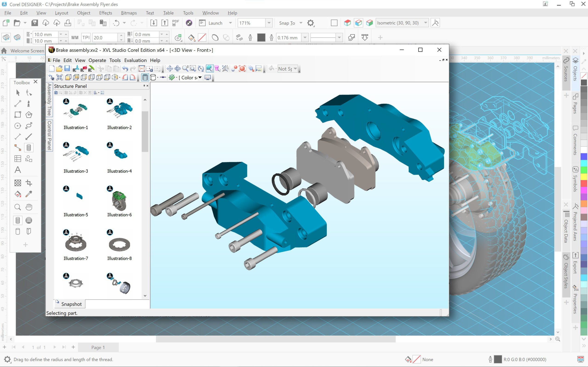
Task: Open the Isometric (30, 90, 30) projection dropdown
Action: 425,22
